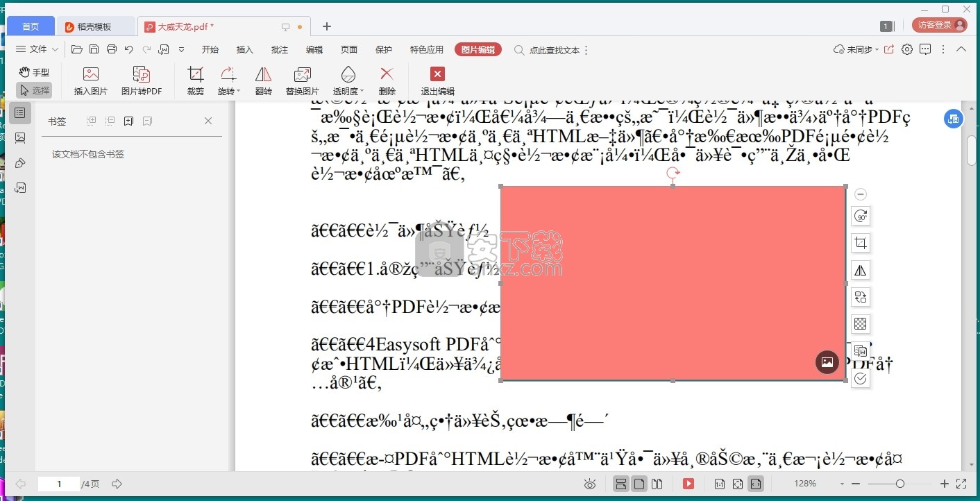The image size is (980, 501).
Task: Click the rotate 90° button beside image
Action: pos(861,216)
